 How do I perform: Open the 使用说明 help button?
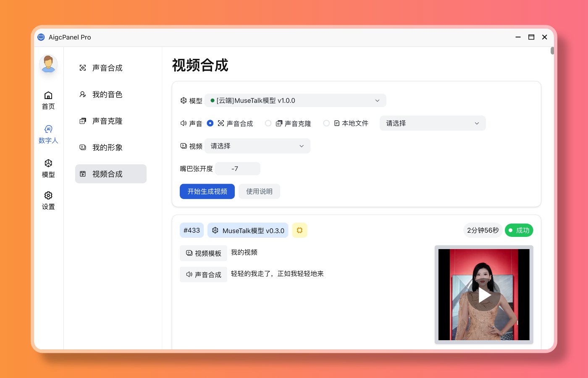(259, 191)
